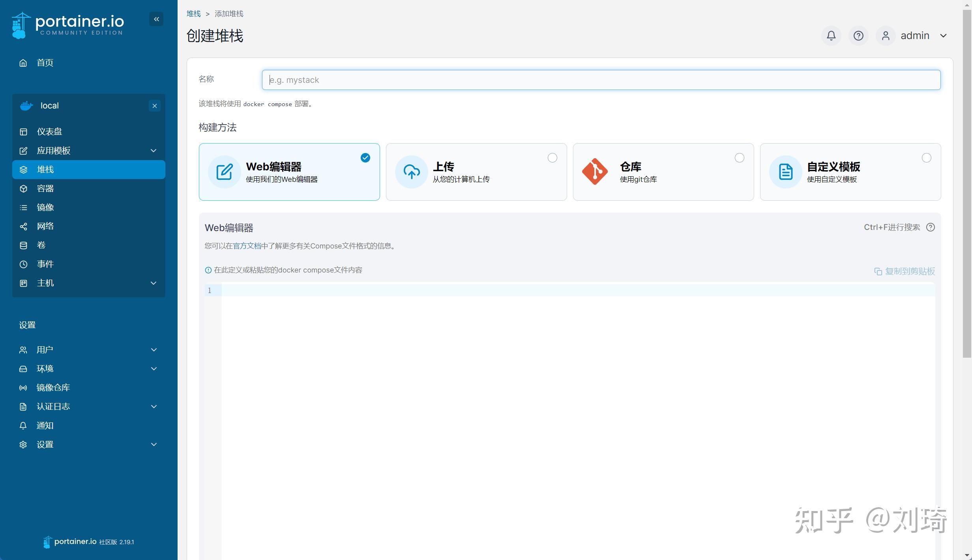Screen dimensions: 972x560
Task: Open the notifications bell icon
Action: [831, 35]
